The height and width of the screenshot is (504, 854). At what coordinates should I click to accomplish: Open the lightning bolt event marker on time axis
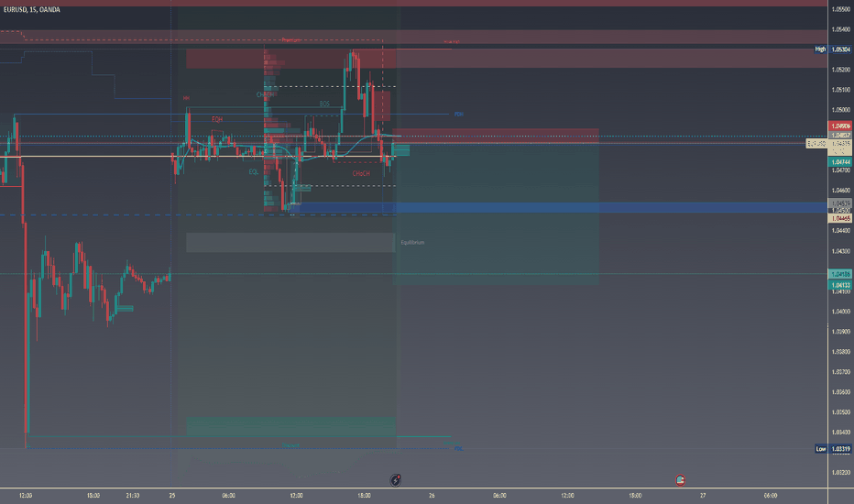[x=396, y=480]
